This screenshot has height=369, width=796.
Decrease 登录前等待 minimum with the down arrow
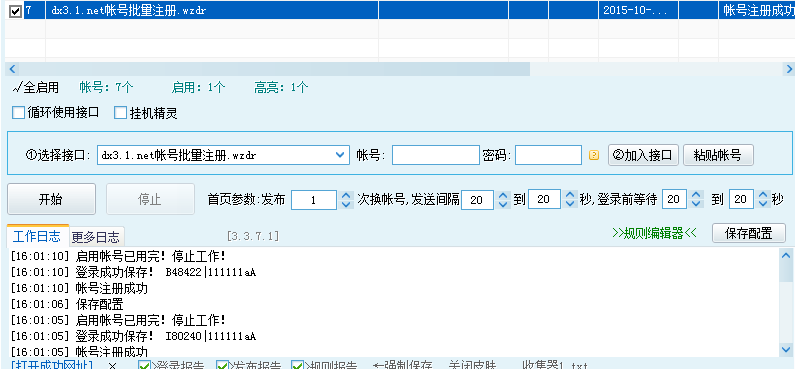(696, 205)
